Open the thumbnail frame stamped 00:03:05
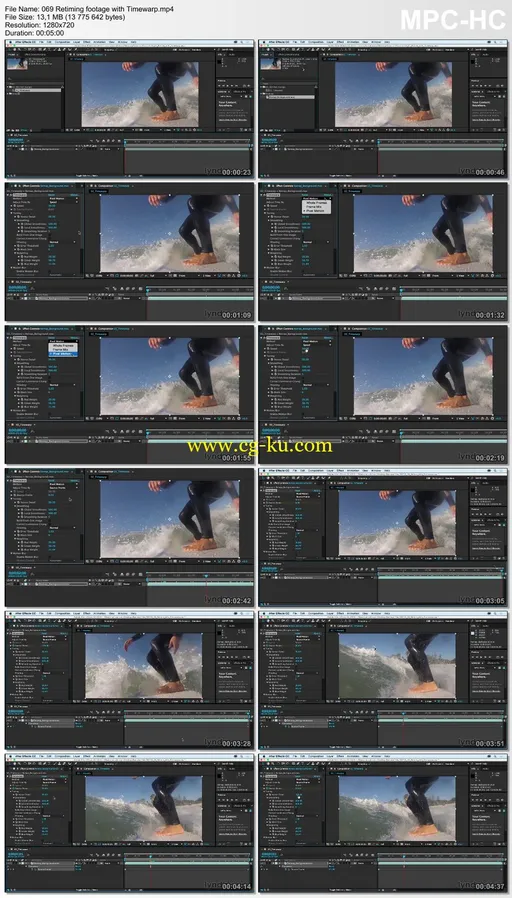This screenshot has height=898, width=512. pos(383,538)
